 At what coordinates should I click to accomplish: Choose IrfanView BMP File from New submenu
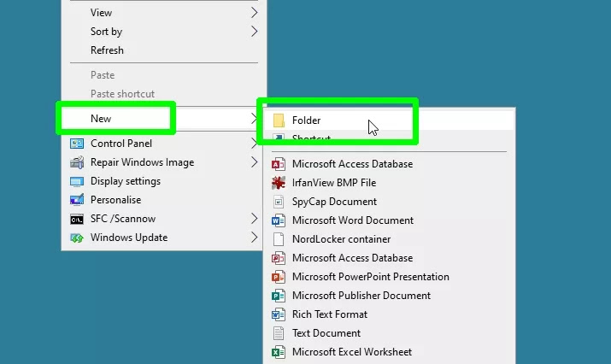[x=389, y=183]
